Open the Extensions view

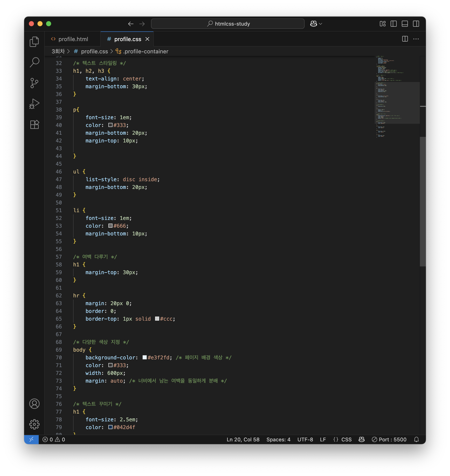click(x=34, y=125)
